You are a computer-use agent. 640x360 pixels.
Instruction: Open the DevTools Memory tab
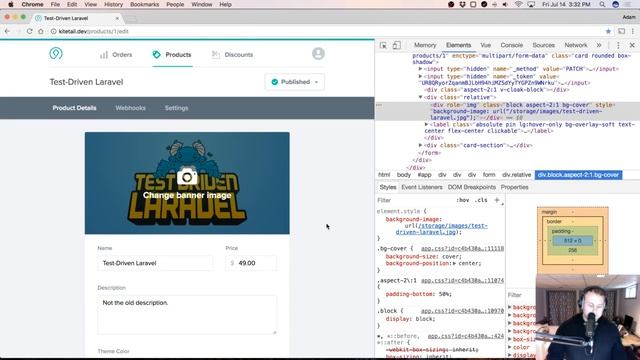pyautogui.click(x=425, y=45)
